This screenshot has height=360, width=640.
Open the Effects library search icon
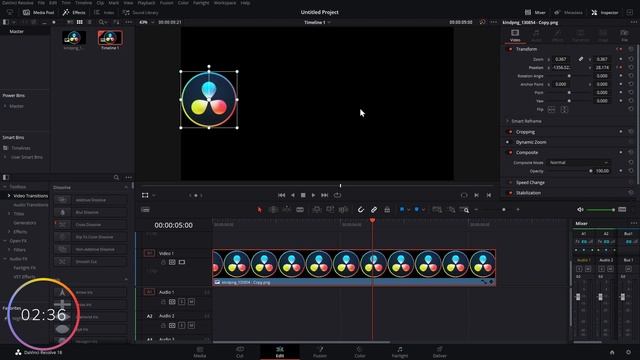click(116, 177)
